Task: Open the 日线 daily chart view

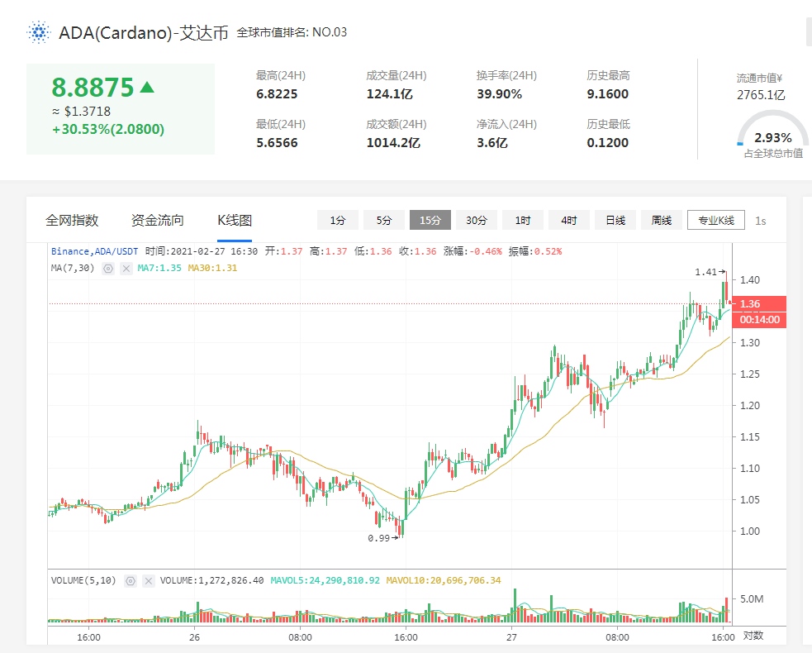Action: [x=615, y=220]
